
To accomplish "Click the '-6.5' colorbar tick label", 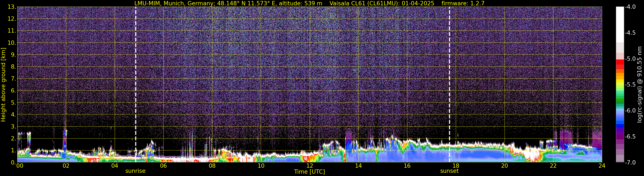I will (x=630, y=136).
